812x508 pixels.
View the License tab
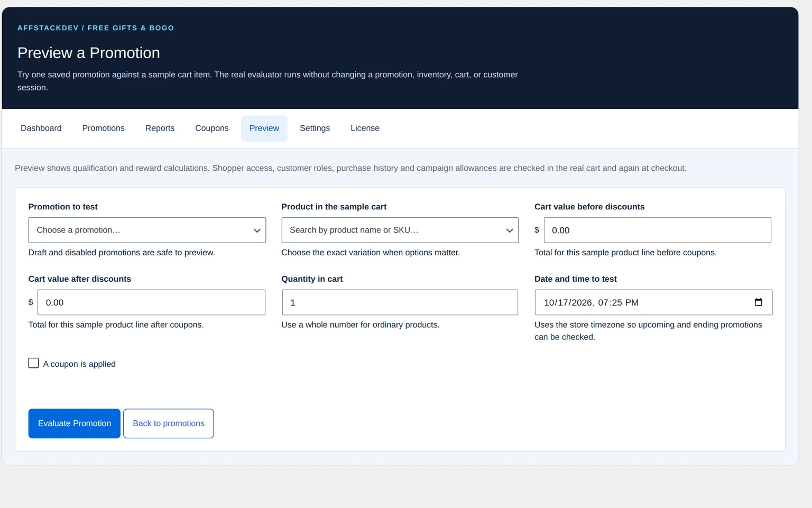coord(365,128)
